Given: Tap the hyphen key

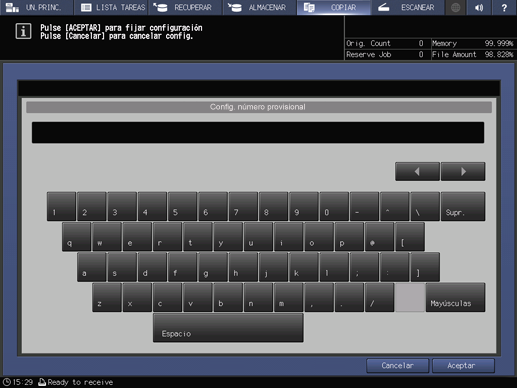Looking at the screenshot, I should [365, 206].
